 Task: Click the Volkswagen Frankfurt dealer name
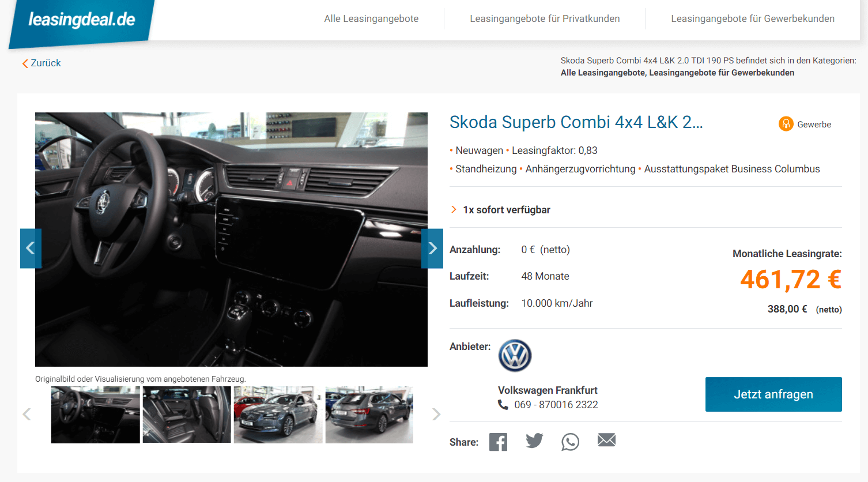548,390
